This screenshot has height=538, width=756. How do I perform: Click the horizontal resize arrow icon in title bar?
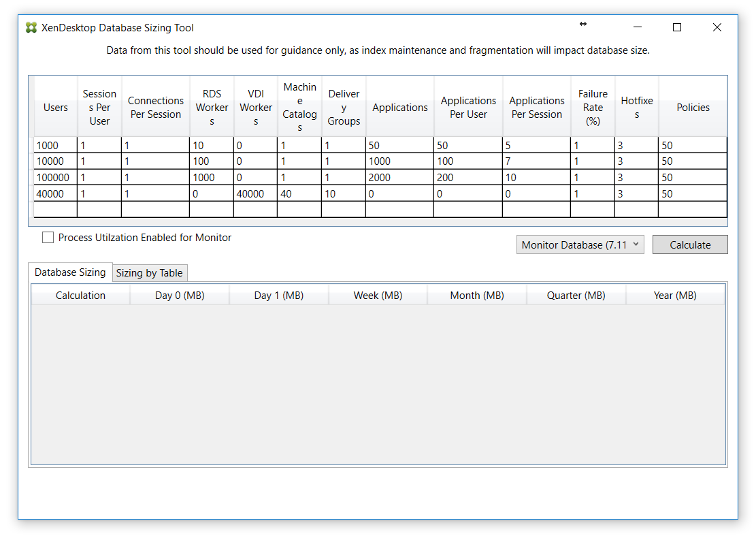tap(583, 24)
